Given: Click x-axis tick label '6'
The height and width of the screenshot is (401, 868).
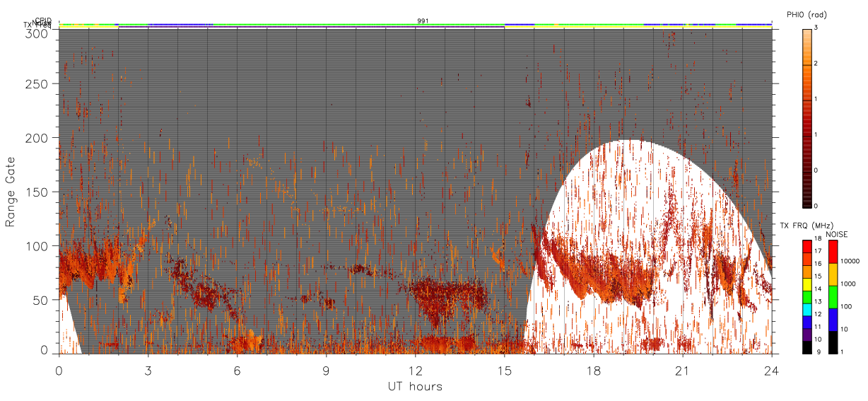Looking at the screenshot, I should 237,370.
